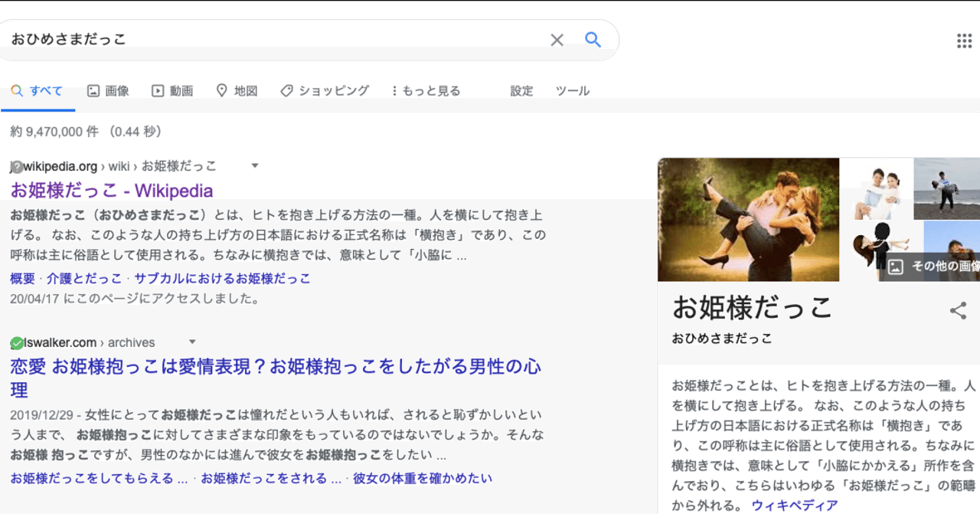Expand the options arrow beside lswalker.com result
The width and height of the screenshot is (980, 514).
pyautogui.click(x=192, y=342)
